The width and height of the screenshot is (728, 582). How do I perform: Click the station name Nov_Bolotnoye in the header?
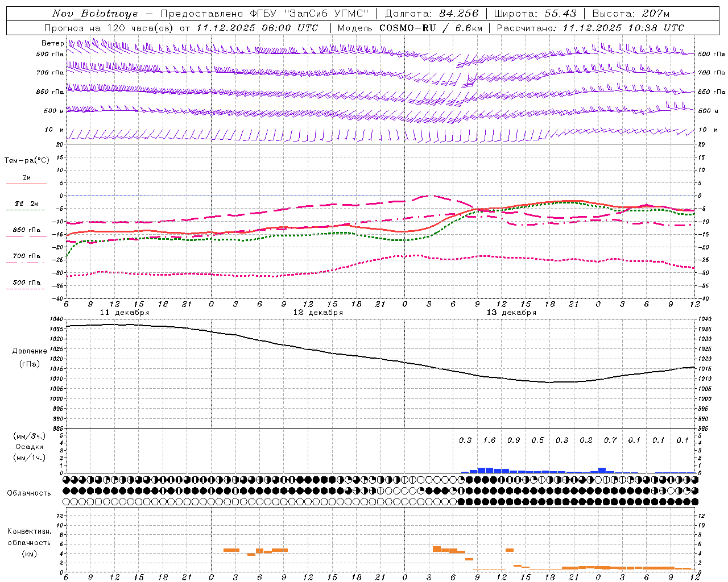coord(96,14)
